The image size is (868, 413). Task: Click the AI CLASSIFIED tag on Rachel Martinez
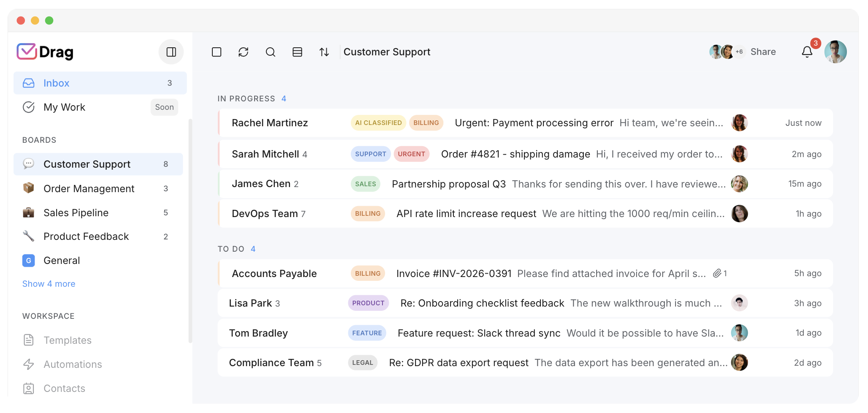pyautogui.click(x=378, y=123)
